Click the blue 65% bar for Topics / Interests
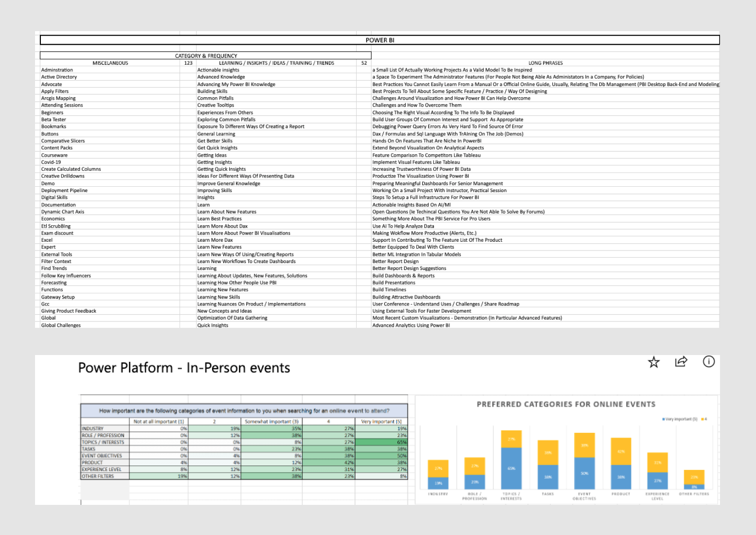 [511, 468]
